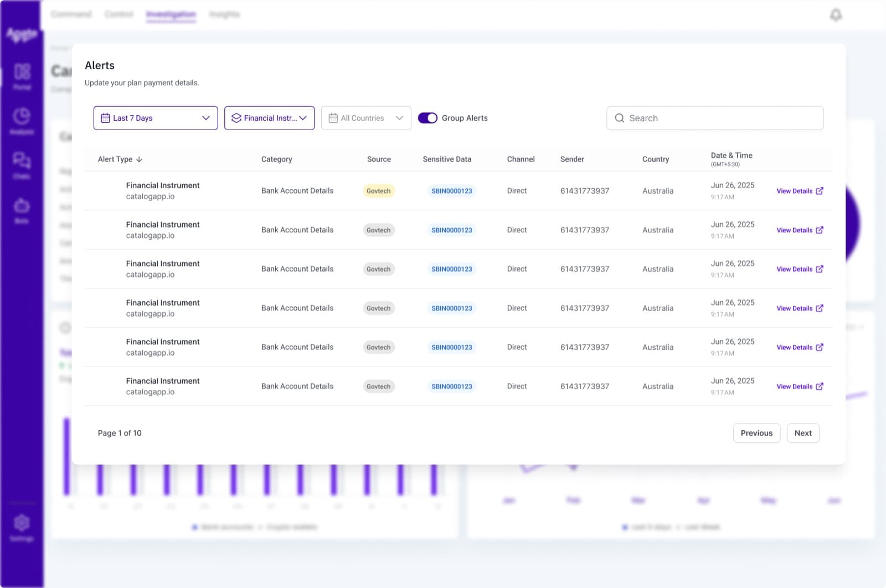Open Settings gear in the left sidebar
The image size is (886, 588).
click(22, 528)
